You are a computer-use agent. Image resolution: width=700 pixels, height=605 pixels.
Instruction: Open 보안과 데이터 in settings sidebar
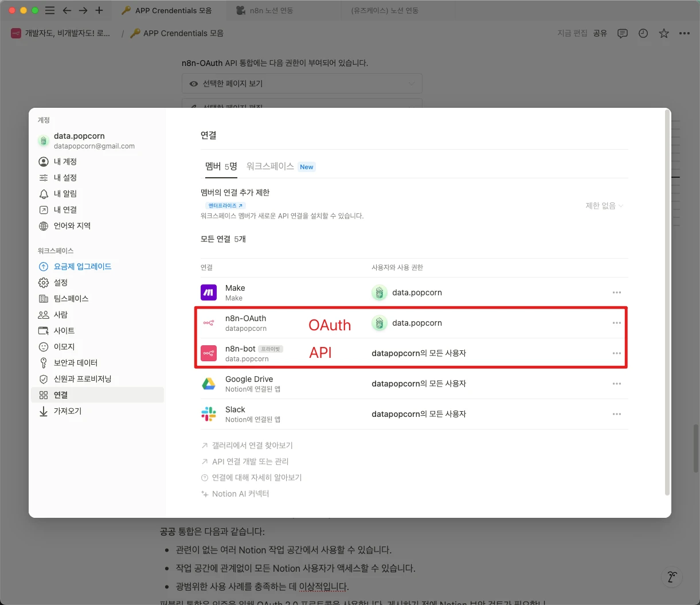(x=75, y=363)
